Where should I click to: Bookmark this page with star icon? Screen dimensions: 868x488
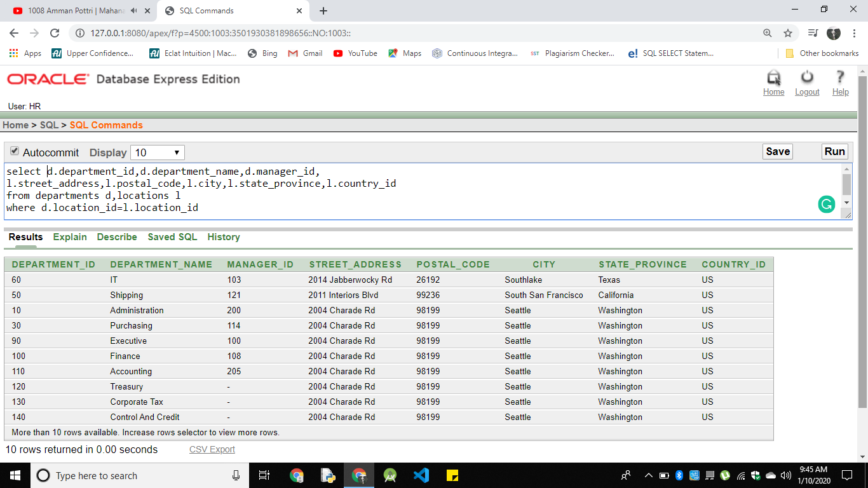(x=788, y=33)
